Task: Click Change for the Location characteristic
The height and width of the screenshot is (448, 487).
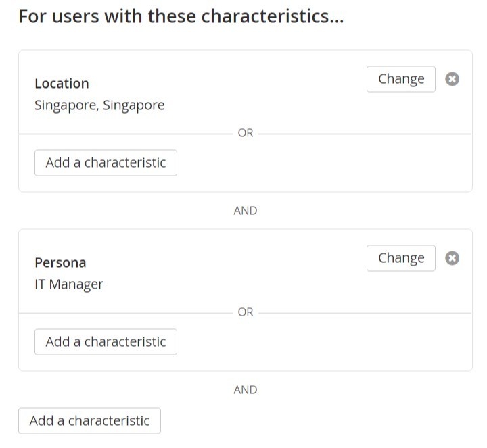Action: 400,79
